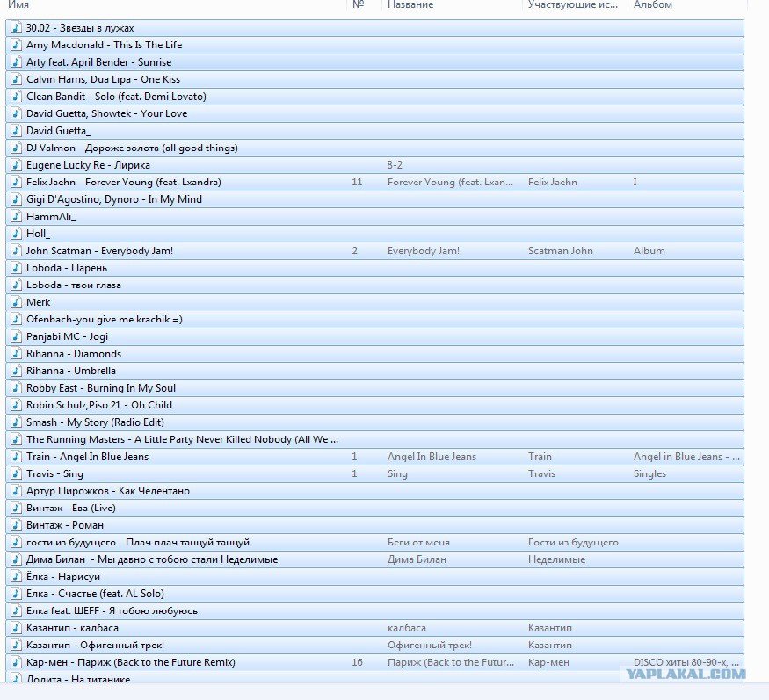This screenshot has width=769, height=700.
Task: Click the audio icon of Дима Билан track
Action: [x=16, y=559]
